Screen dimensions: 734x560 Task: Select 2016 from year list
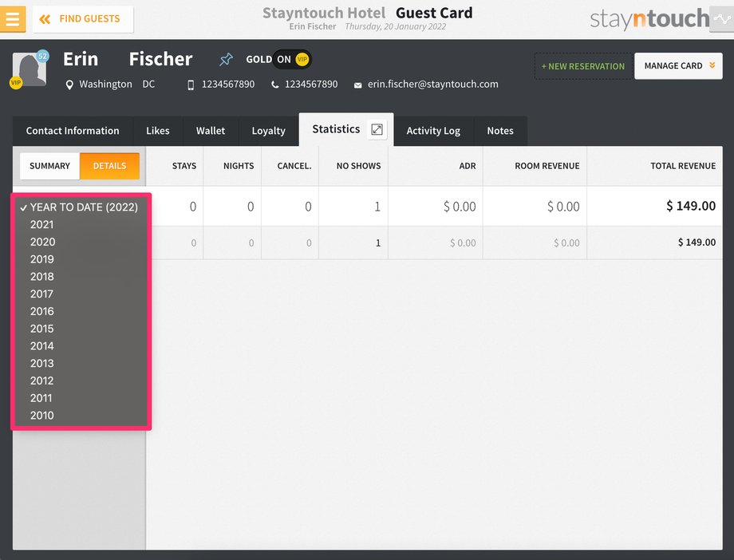tap(81, 311)
